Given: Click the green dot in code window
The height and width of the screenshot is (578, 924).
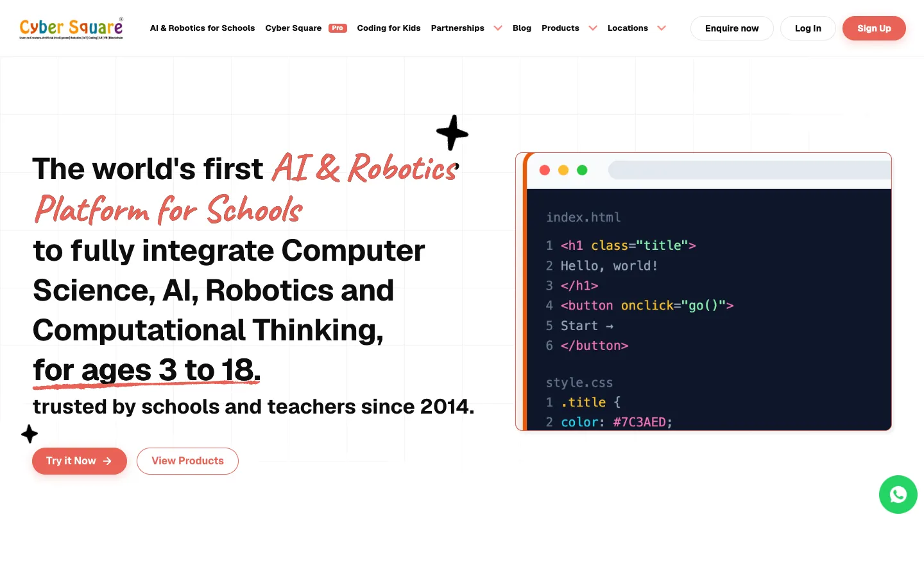Looking at the screenshot, I should pos(582,170).
